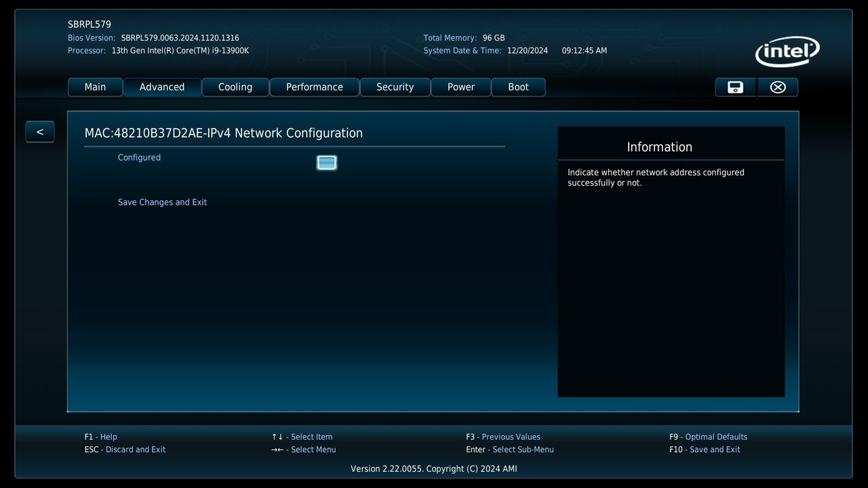This screenshot has width=868, height=488.
Task: Select the Performance tab
Action: point(315,87)
